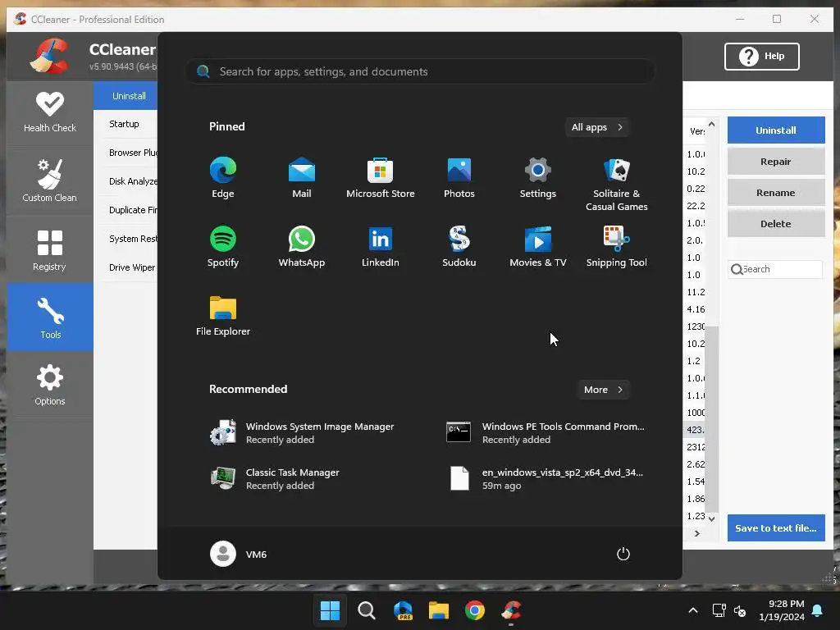
Task: Click the Rename button in CCleaner
Action: click(x=776, y=192)
